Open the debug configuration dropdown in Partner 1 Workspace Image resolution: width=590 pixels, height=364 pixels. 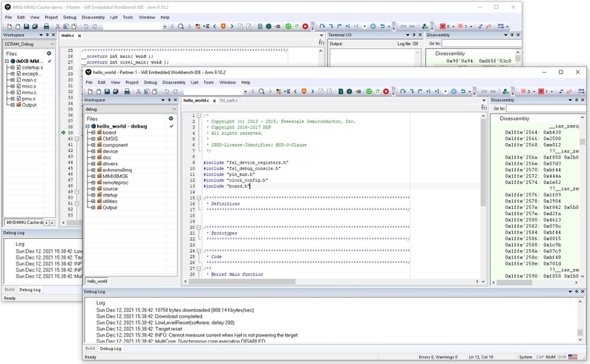coord(131,109)
